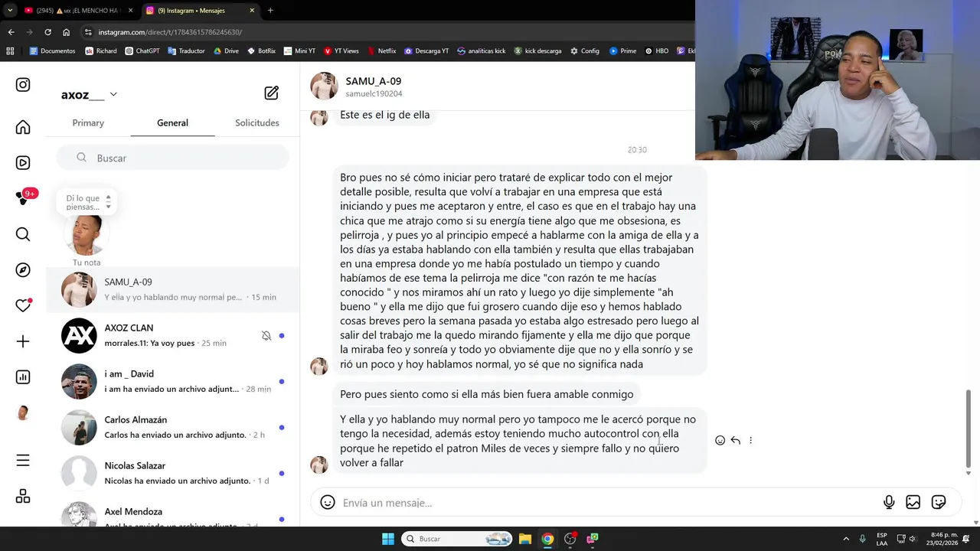The image size is (980, 551).
Task: Open the dashboard chart icon in sidebar
Action: [23, 377]
